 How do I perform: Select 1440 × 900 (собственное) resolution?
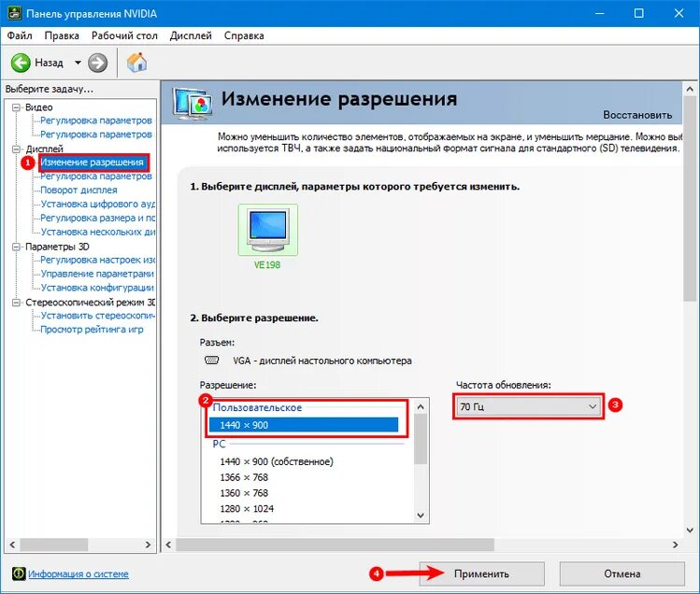(x=277, y=461)
